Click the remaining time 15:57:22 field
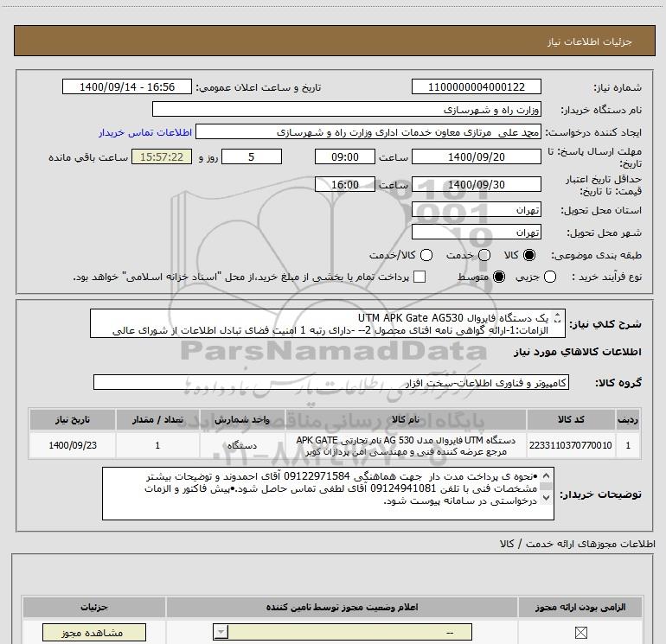The height and width of the screenshot is (644, 666). pos(162,156)
